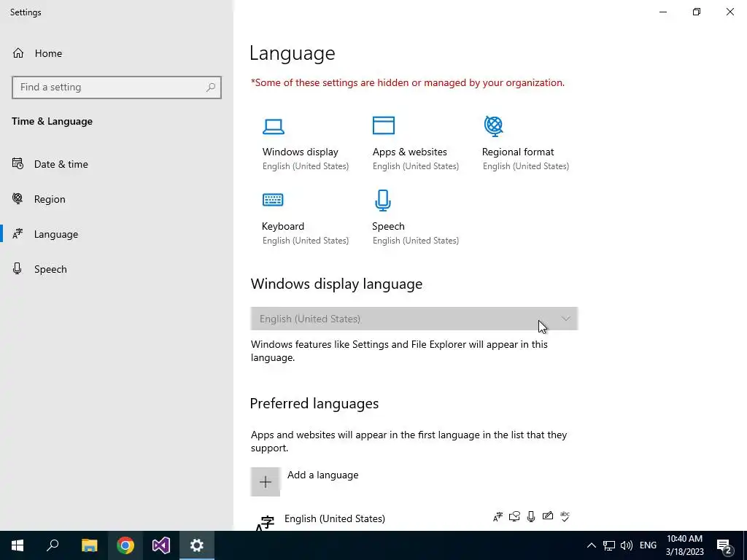Image resolution: width=747 pixels, height=560 pixels.
Task: Click Add a language
Action: click(322, 475)
